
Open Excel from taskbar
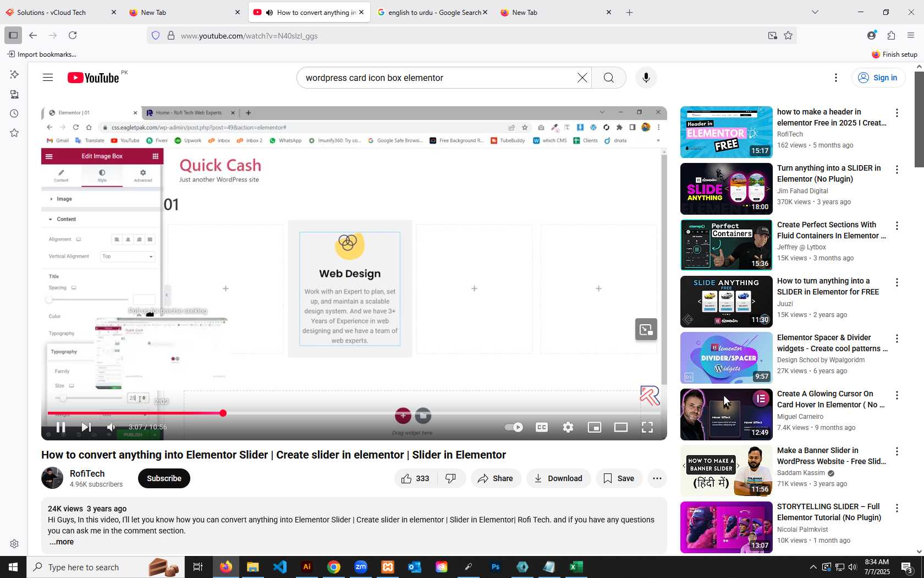click(576, 567)
